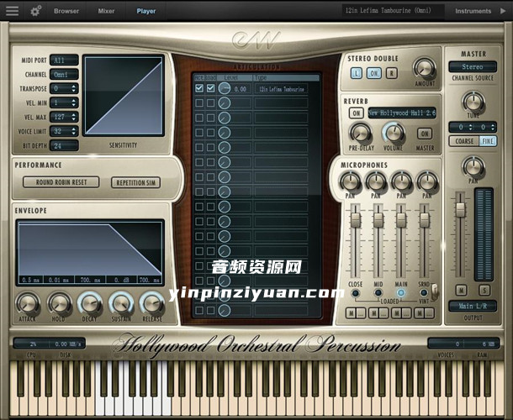Viewport: 513px width, 420px height.
Task: Click the Close microphone Pan knob
Action: [350, 181]
